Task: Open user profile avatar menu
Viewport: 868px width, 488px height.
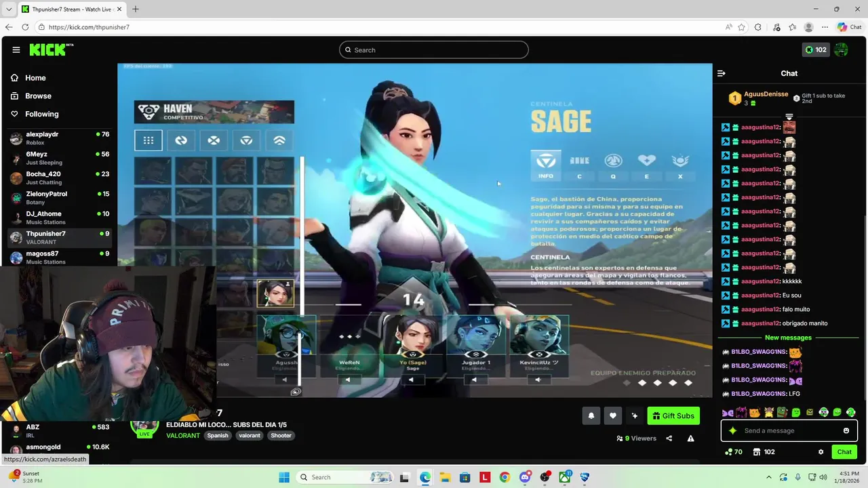Action: (x=842, y=49)
